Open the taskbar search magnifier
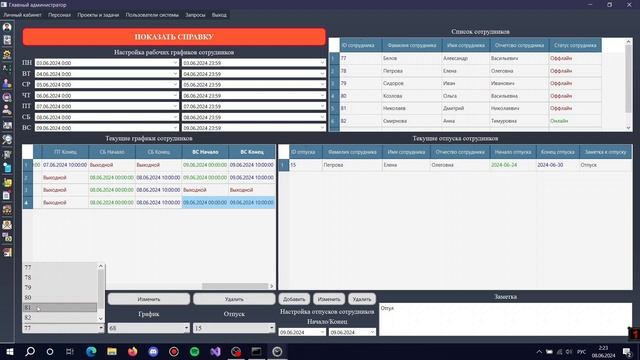640x360 pixels. [30, 351]
